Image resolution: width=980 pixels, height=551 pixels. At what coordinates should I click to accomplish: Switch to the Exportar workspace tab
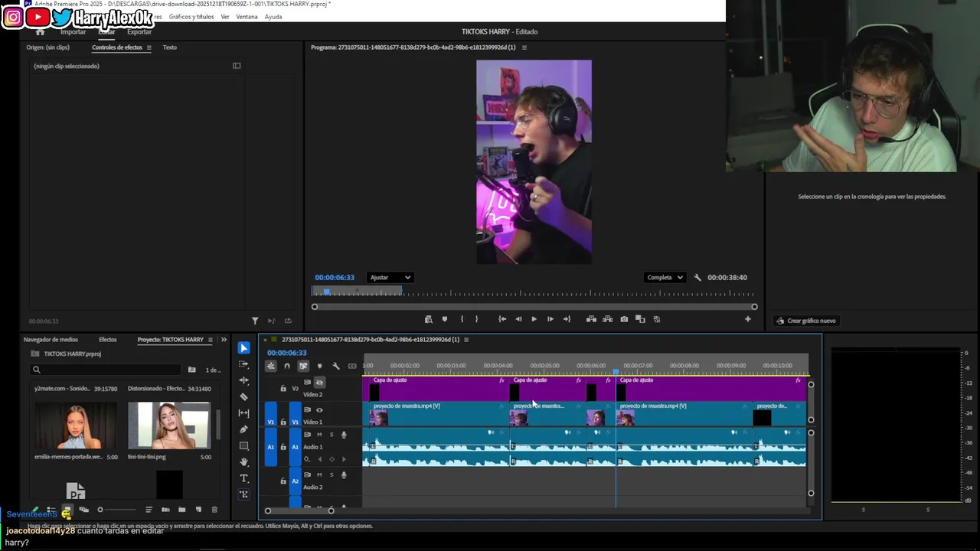(139, 32)
